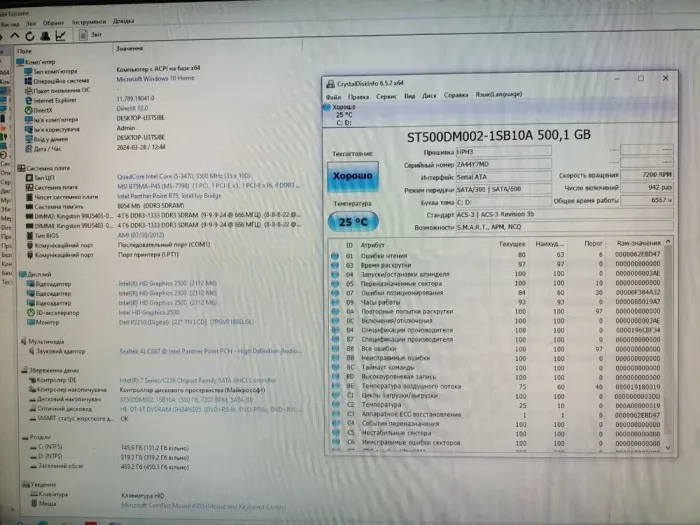700x525 pixels.
Task: Click the 25 °C temperature button
Action: (x=350, y=221)
